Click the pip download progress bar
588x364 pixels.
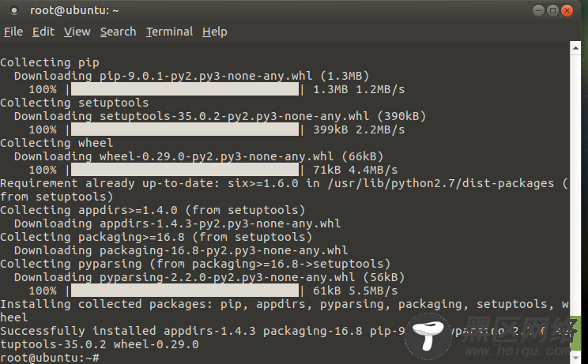pyautogui.click(x=185, y=89)
